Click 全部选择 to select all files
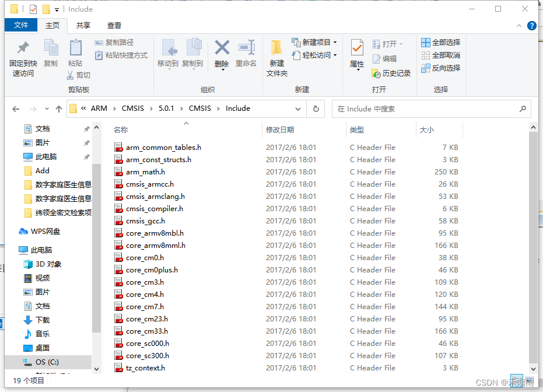The height and width of the screenshot is (392, 543). coord(440,42)
